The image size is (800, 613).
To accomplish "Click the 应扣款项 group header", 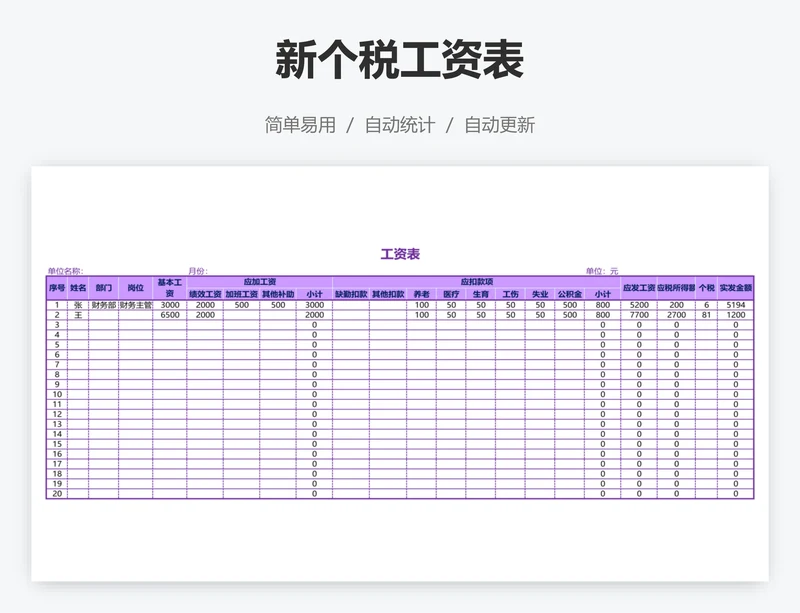I will pyautogui.click(x=477, y=282).
